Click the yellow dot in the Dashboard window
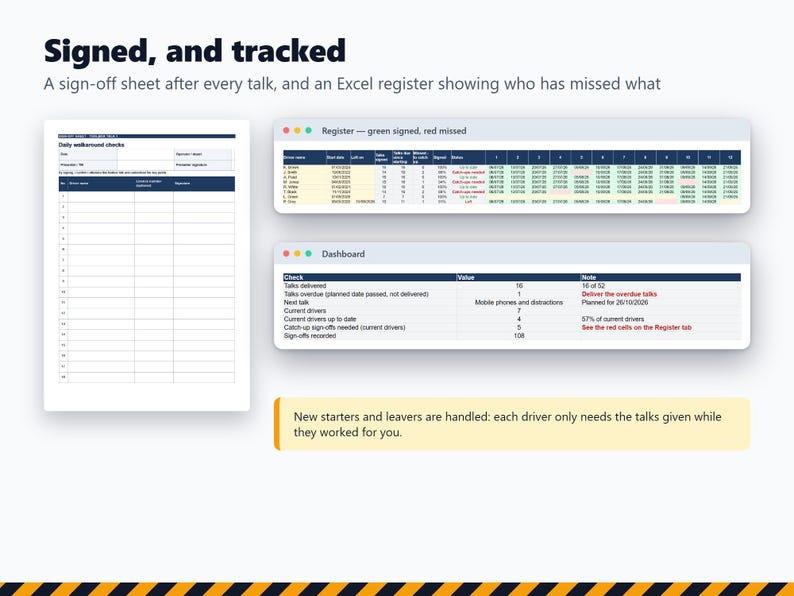 point(297,254)
